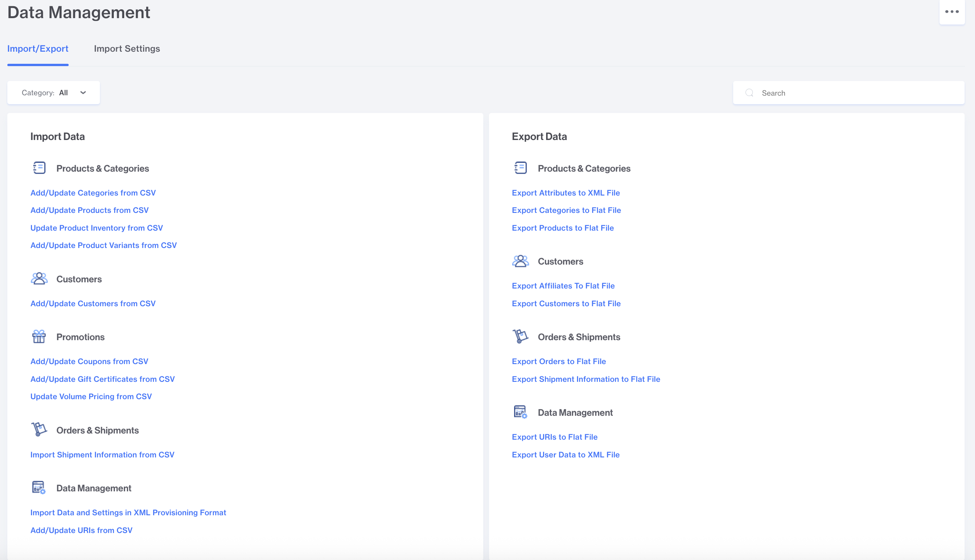This screenshot has height=560, width=975.
Task: Click Data Management heading under Import Data
Action: [94, 488]
